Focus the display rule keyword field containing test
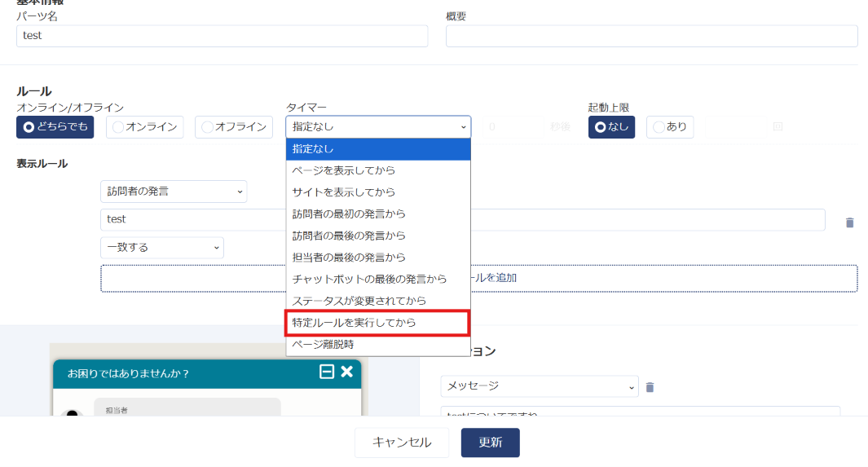Screen dimensions: 868x467 point(463,220)
